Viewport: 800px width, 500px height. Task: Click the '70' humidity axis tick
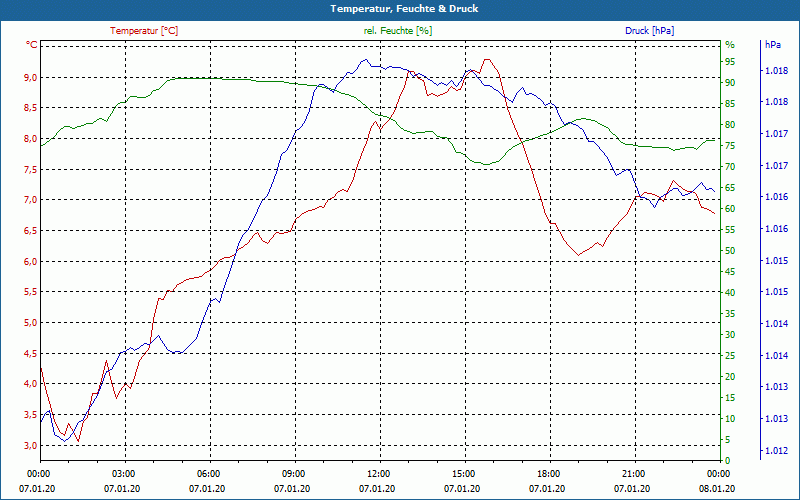click(x=730, y=167)
